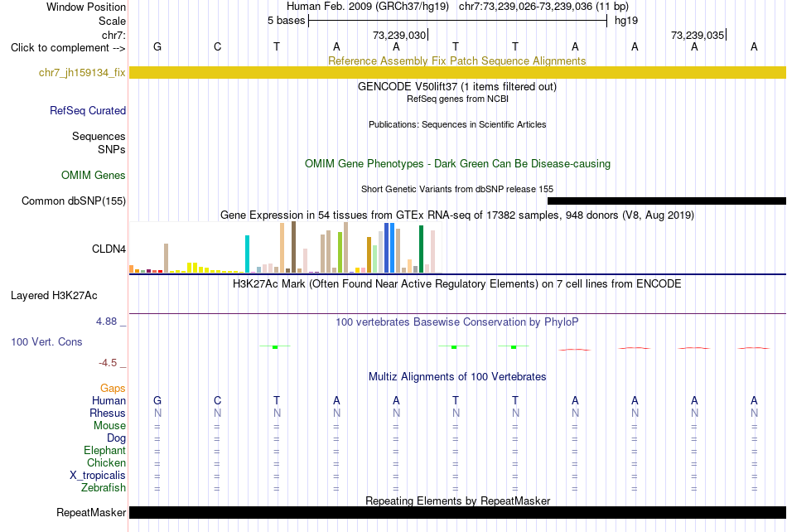Click the '-4.5' PhyloP lower axis value
This screenshot has width=787, height=532.
(x=108, y=363)
